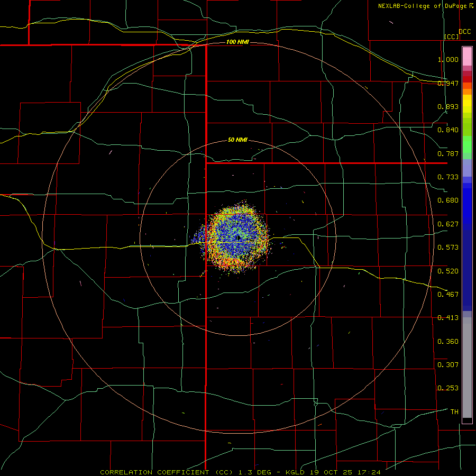Select the 0.573 scale value
The width and height of the screenshot is (476, 476).
(x=448, y=248)
